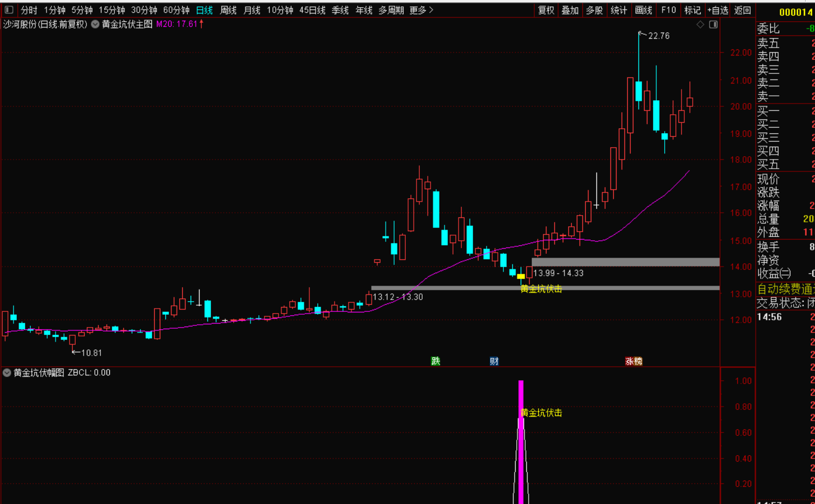Click the 22.76 high price marker
This screenshot has width=815, height=504.
click(x=658, y=36)
